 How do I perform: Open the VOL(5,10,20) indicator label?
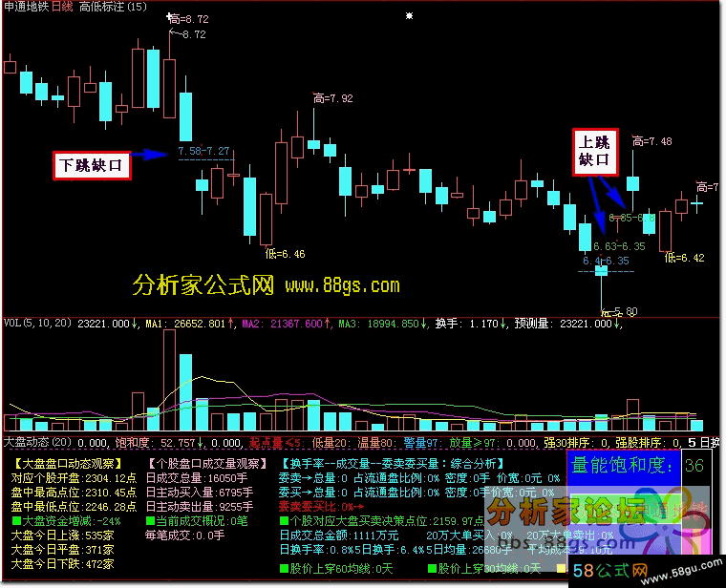pos(36,324)
